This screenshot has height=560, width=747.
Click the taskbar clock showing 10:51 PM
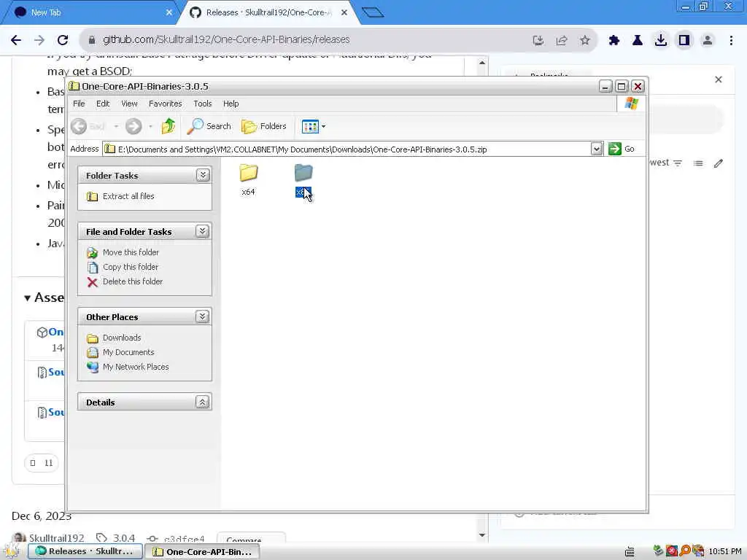coord(724,551)
